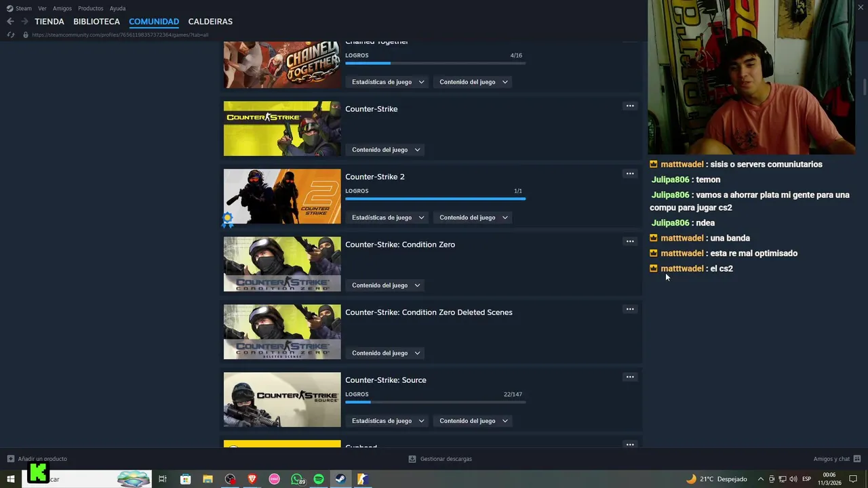Click the Amigos y chat label
The image size is (868, 488).
coord(831,459)
